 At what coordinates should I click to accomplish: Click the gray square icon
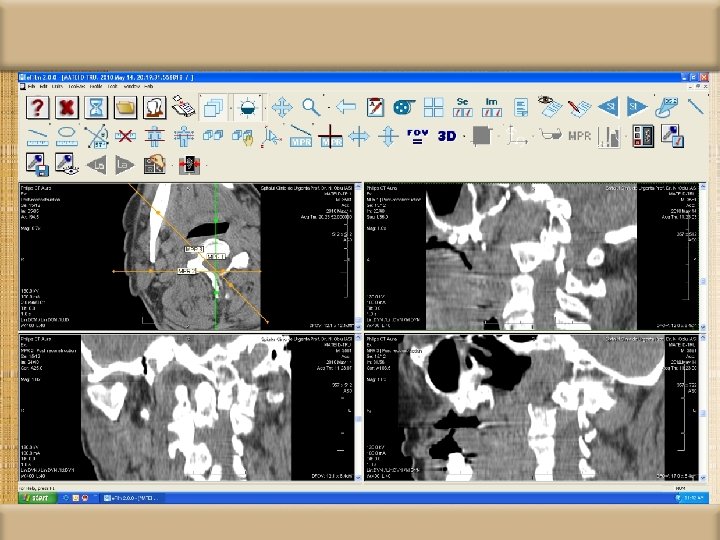(482, 136)
